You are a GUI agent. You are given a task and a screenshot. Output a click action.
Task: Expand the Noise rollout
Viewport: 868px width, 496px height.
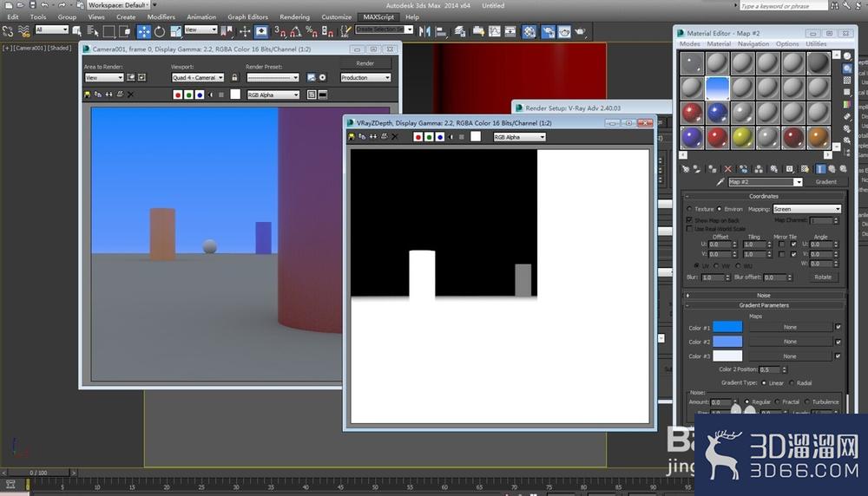pyautogui.click(x=764, y=296)
